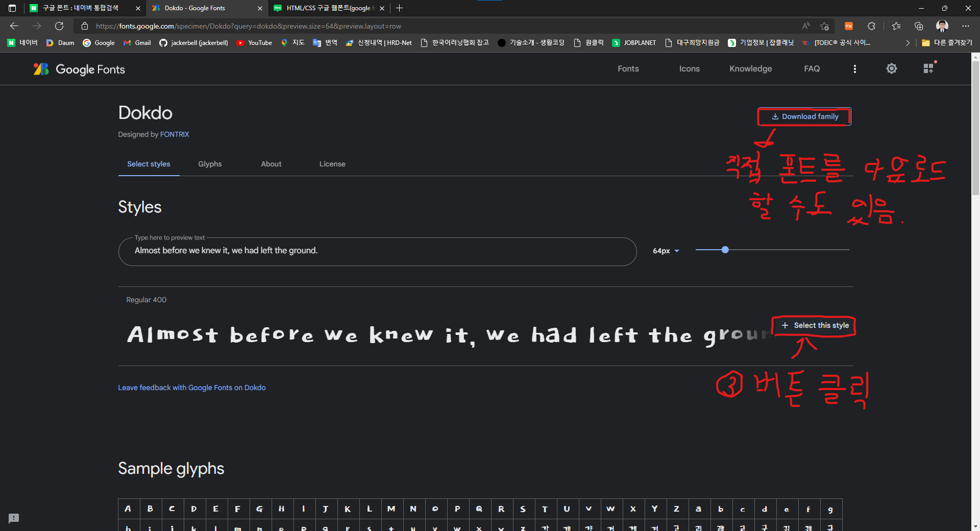980x531 pixels.
Task: Open the About tab
Action: click(x=271, y=164)
